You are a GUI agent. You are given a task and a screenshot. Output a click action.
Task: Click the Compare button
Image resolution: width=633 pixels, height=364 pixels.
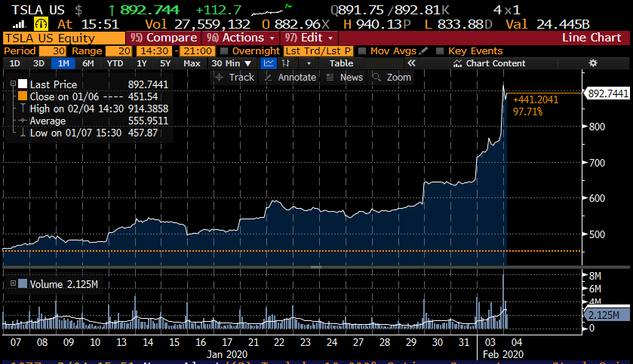[164, 38]
